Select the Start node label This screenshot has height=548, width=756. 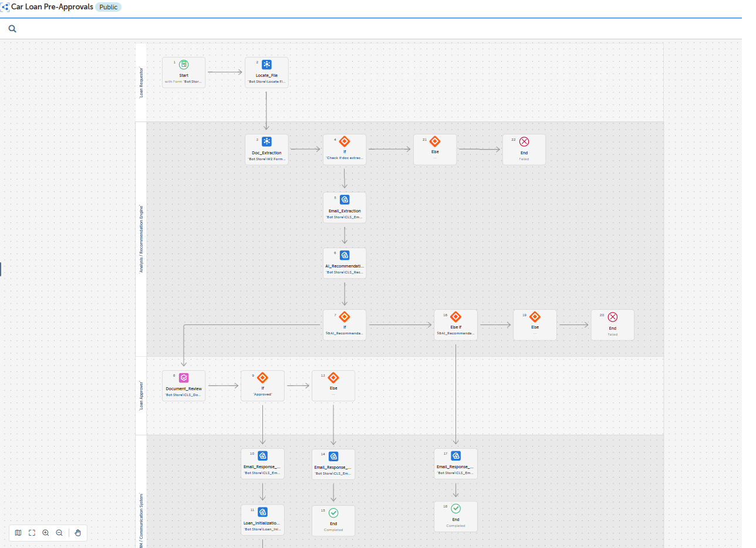click(x=184, y=75)
